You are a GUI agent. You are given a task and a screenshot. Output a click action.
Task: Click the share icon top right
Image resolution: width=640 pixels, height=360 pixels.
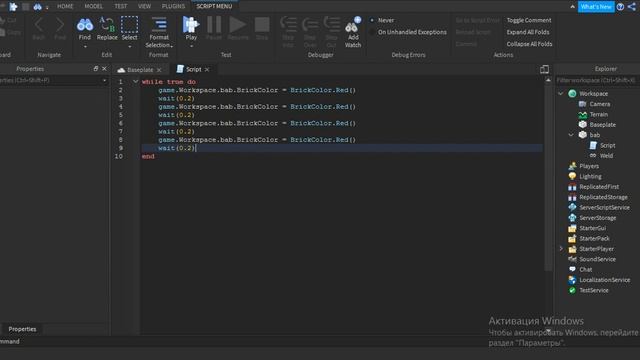click(x=632, y=7)
